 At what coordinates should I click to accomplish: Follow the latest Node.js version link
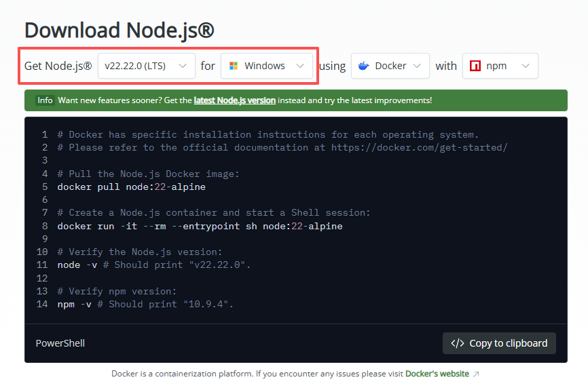click(235, 100)
